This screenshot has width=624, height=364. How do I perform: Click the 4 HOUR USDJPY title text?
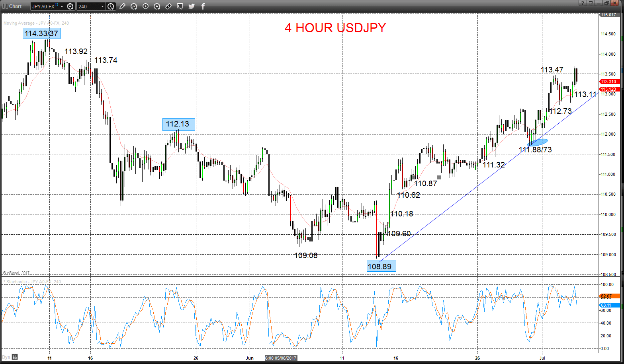(335, 27)
